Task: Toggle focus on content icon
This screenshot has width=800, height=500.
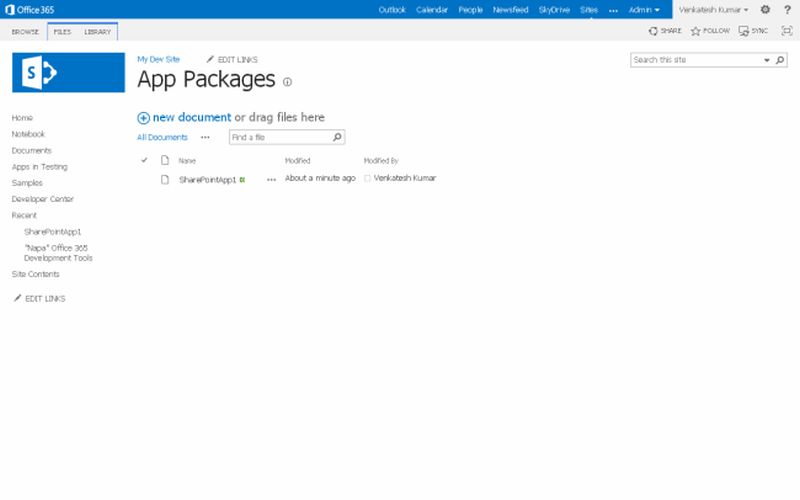Action: click(787, 31)
